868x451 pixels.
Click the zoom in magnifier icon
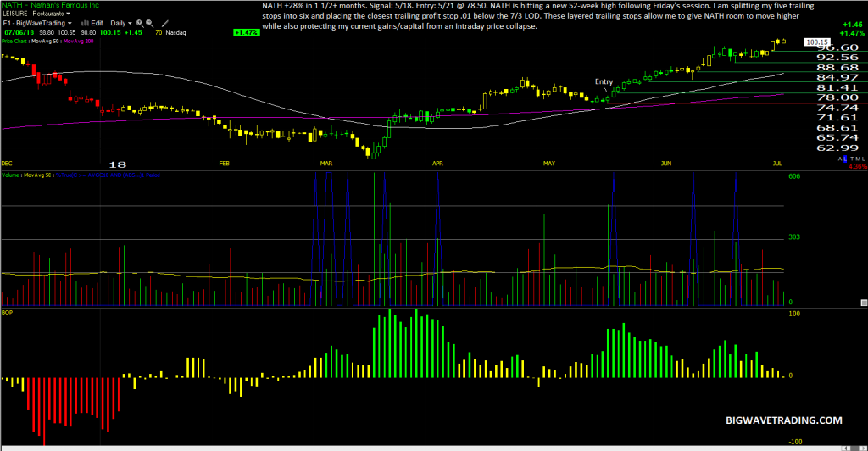[x=140, y=23]
